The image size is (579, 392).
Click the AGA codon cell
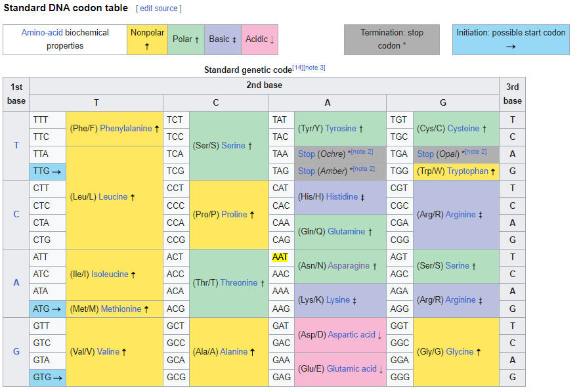coord(400,291)
